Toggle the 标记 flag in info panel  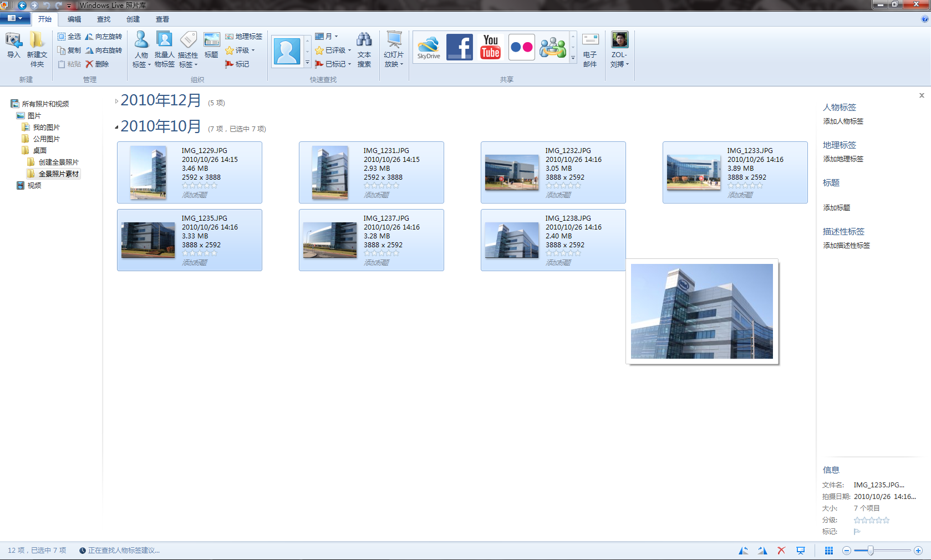pyautogui.click(x=857, y=532)
